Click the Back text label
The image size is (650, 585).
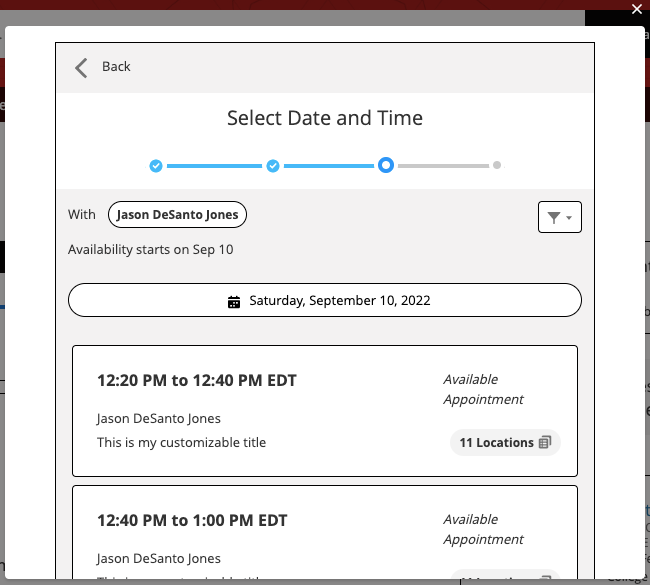pyautogui.click(x=116, y=67)
